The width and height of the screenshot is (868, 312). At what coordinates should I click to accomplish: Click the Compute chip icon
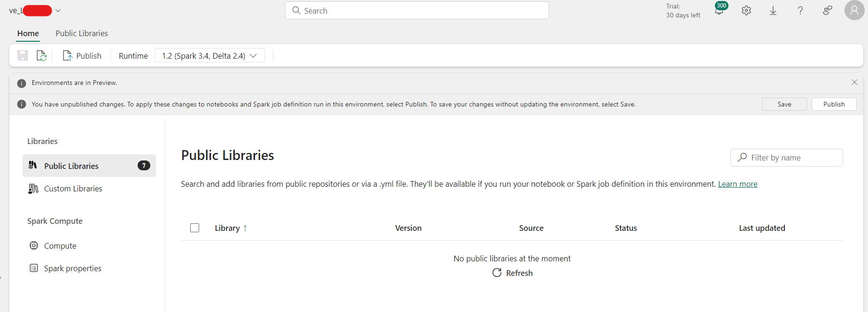[34, 245]
